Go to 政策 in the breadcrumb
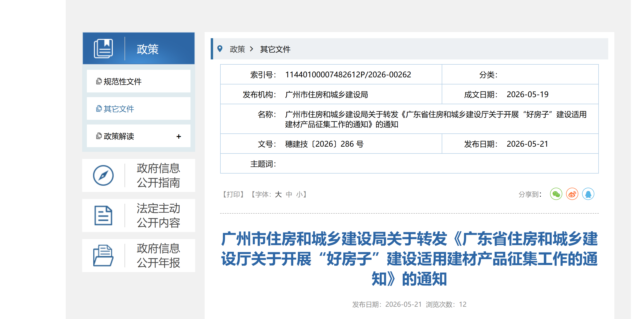 [x=237, y=49]
